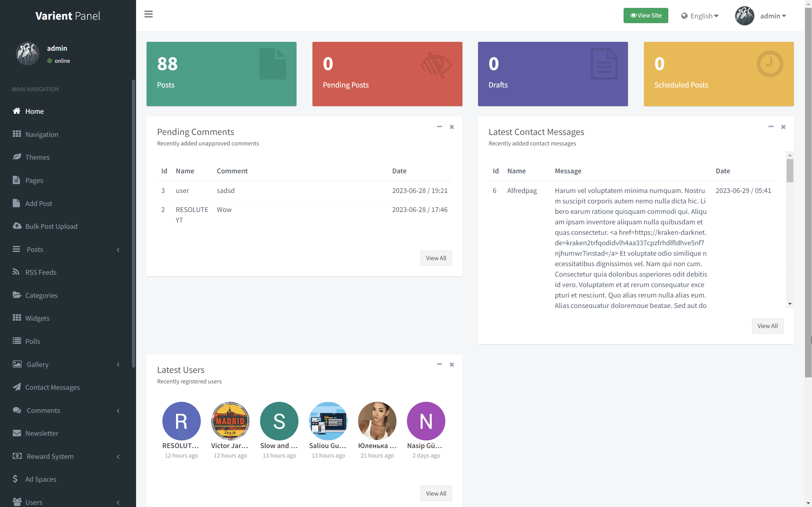The width and height of the screenshot is (812, 507).
Task: Click View All under Pending Comments
Action: [436, 258]
